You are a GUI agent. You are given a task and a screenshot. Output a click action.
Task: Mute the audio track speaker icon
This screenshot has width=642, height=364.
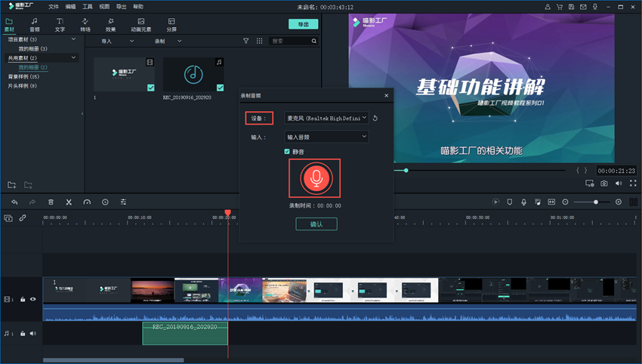[32, 333]
